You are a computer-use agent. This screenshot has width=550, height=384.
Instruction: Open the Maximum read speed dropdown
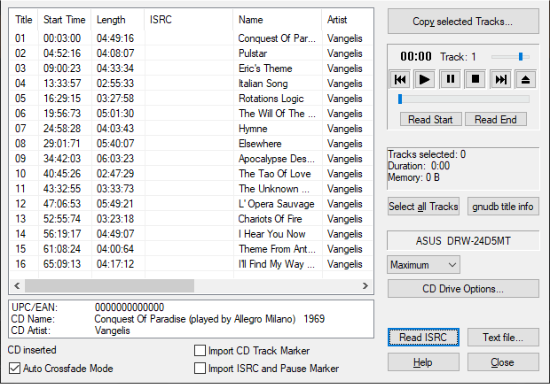coord(424,265)
